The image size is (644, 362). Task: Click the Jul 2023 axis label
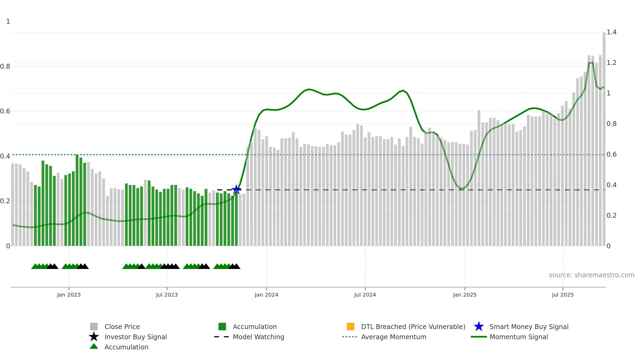(167, 295)
